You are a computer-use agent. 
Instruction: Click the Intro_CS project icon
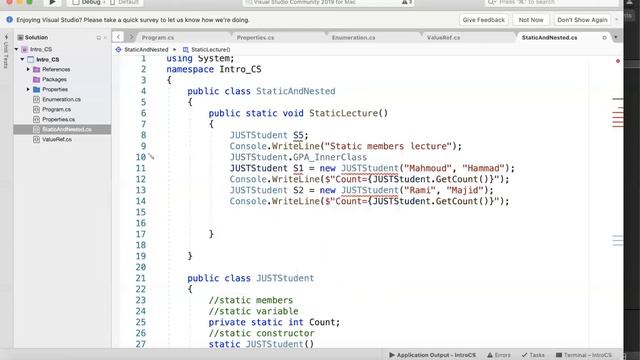31,59
